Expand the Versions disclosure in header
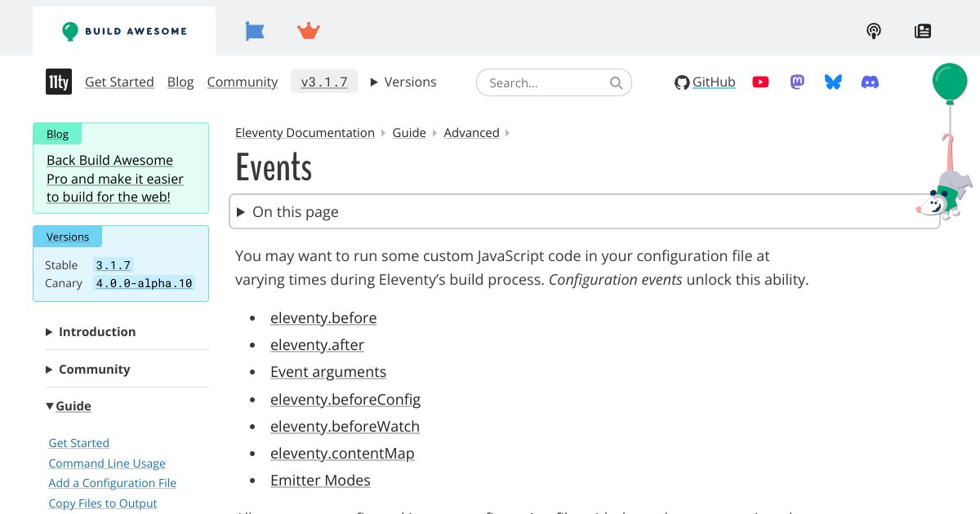 403,82
